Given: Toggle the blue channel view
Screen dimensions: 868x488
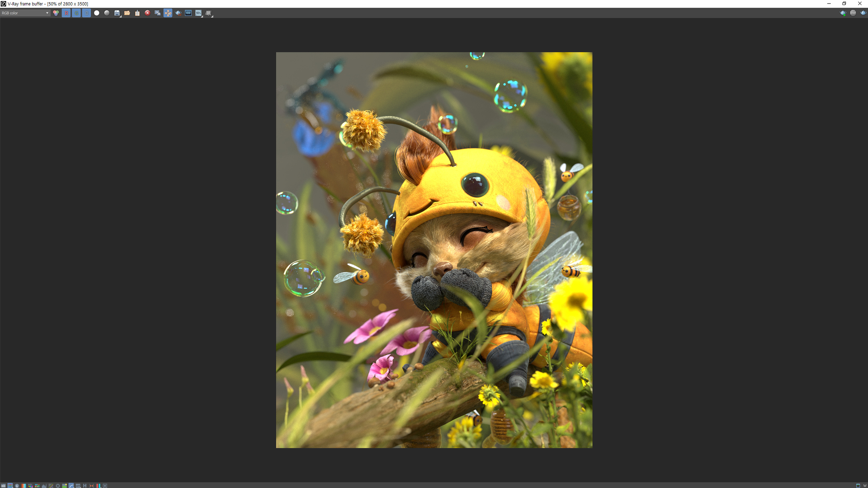Looking at the screenshot, I should 86,13.
